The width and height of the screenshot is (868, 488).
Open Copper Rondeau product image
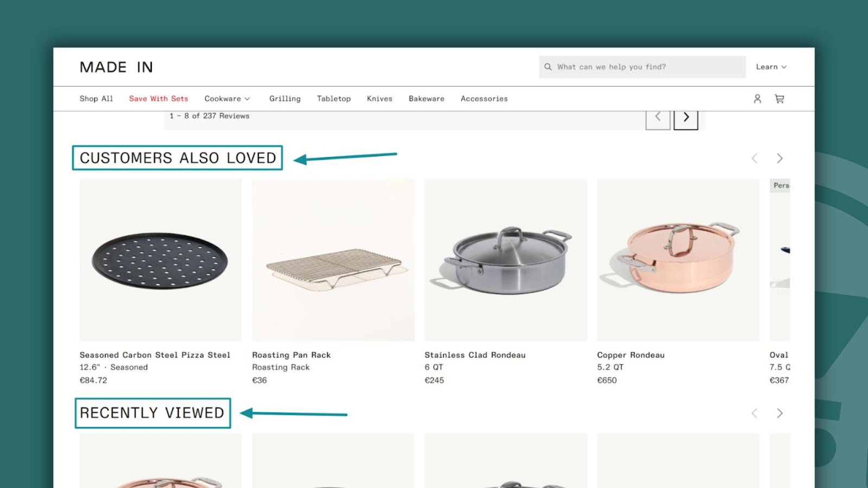point(678,260)
